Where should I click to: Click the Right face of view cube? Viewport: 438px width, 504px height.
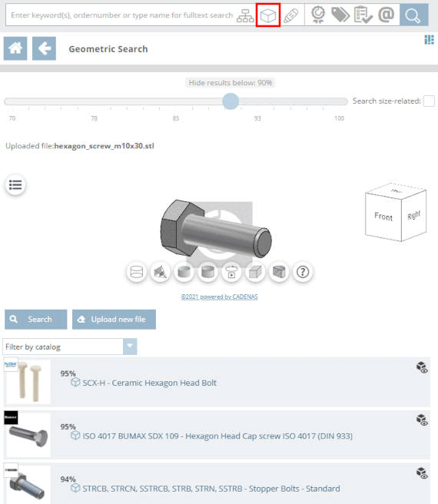pyautogui.click(x=414, y=215)
